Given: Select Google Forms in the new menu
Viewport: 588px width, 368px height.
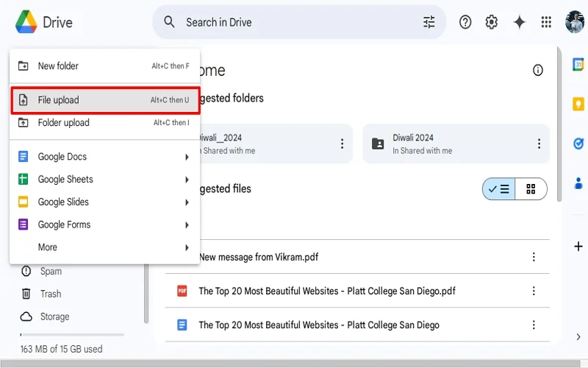Looking at the screenshot, I should coord(104,224).
